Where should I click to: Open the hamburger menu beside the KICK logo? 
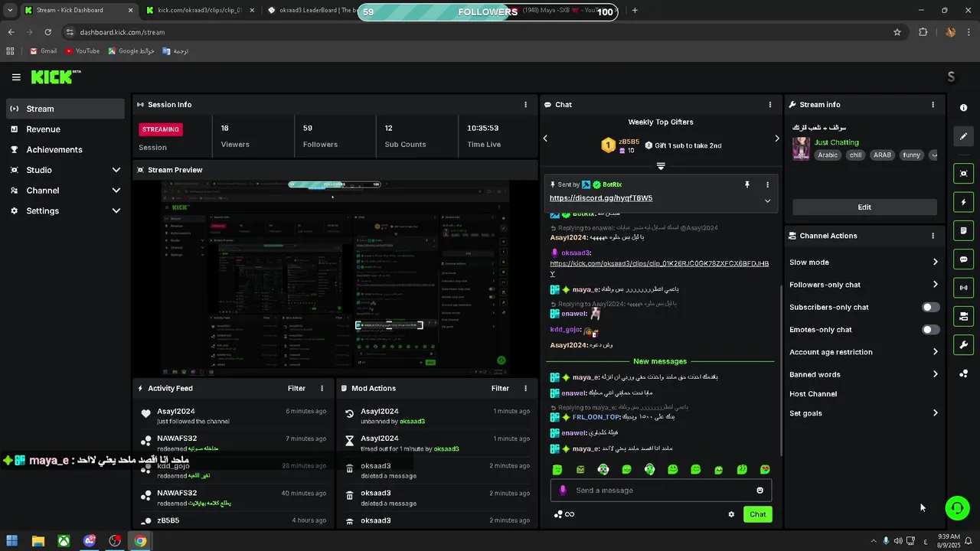[16, 77]
